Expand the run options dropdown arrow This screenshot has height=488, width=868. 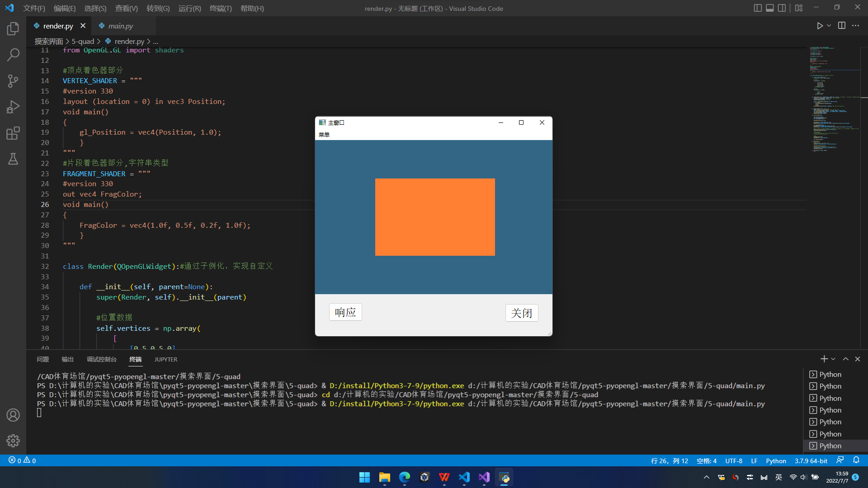[x=829, y=26]
